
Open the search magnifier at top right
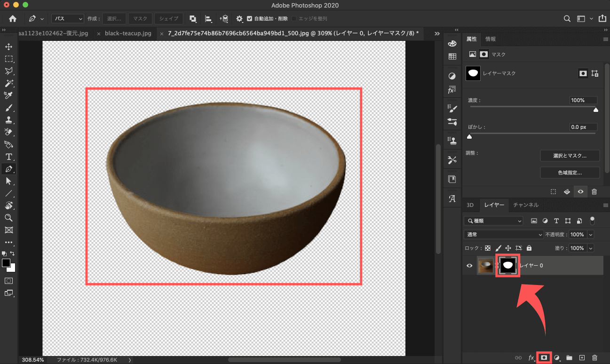(567, 19)
